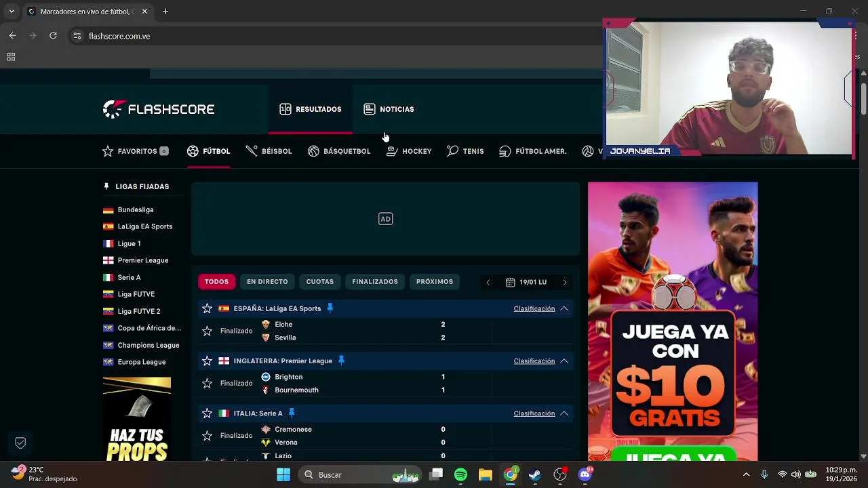Unpin LaLiga EA Sports pin icon

[x=330, y=308]
